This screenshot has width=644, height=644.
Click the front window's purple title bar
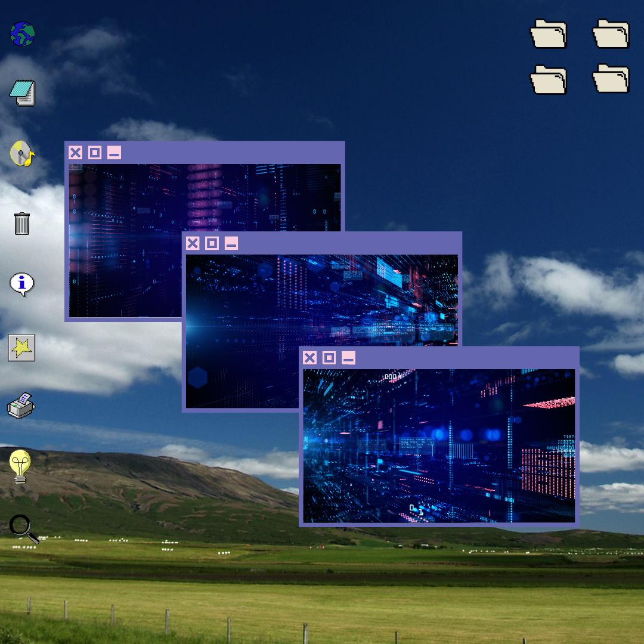(465, 358)
